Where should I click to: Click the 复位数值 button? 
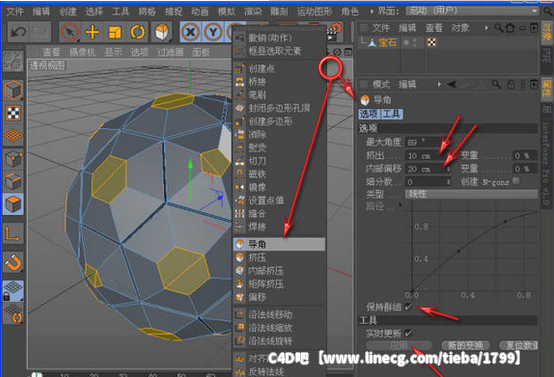coord(519,345)
